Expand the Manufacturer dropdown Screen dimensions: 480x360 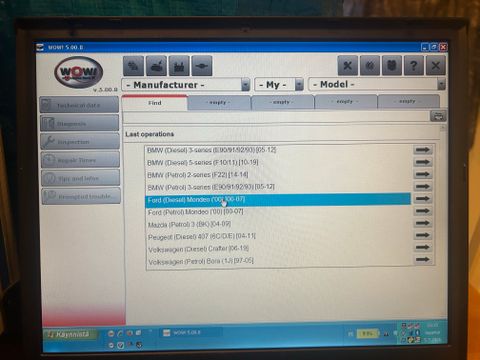click(x=246, y=85)
